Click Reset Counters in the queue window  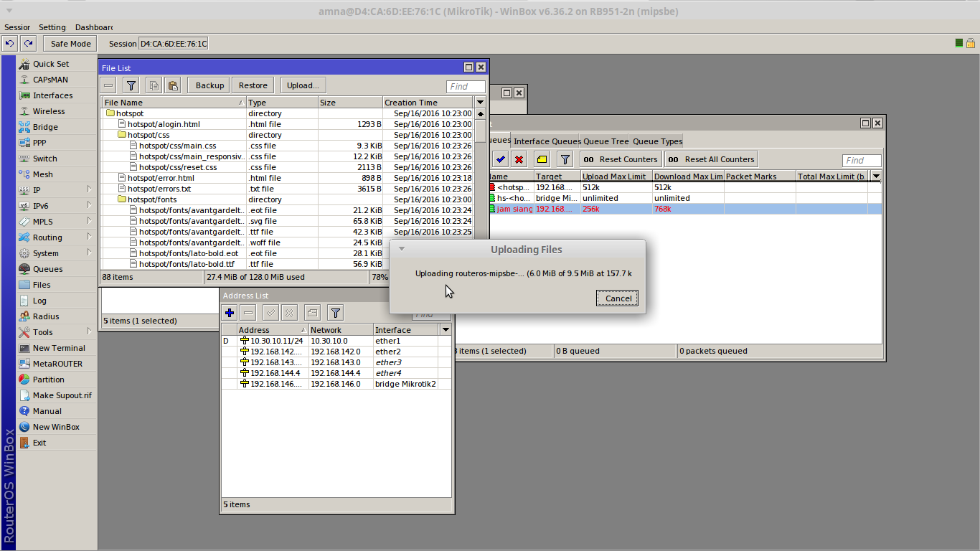[621, 159]
